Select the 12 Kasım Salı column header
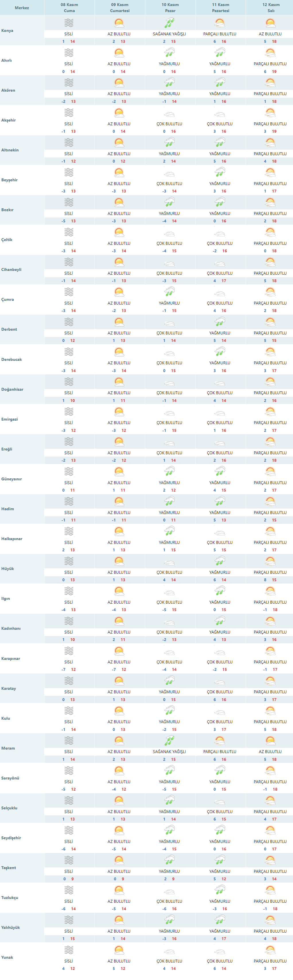Image resolution: width=293 pixels, height=980 pixels. 271,7
